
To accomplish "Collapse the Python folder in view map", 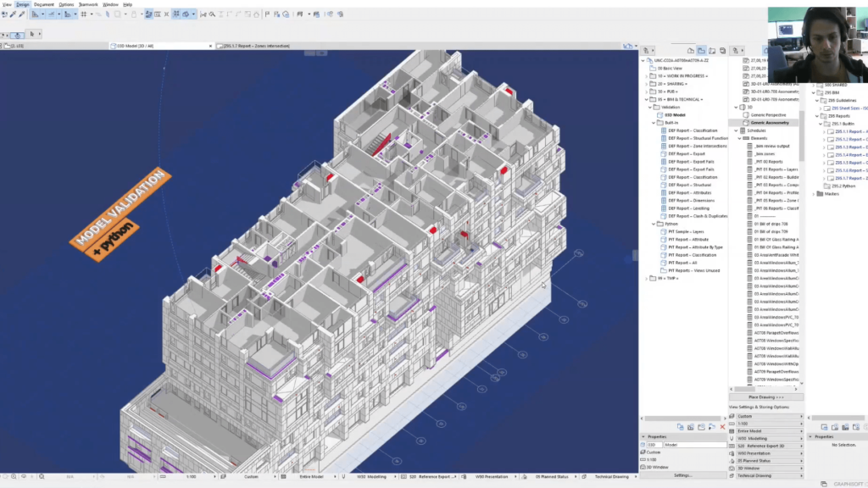I will [654, 223].
